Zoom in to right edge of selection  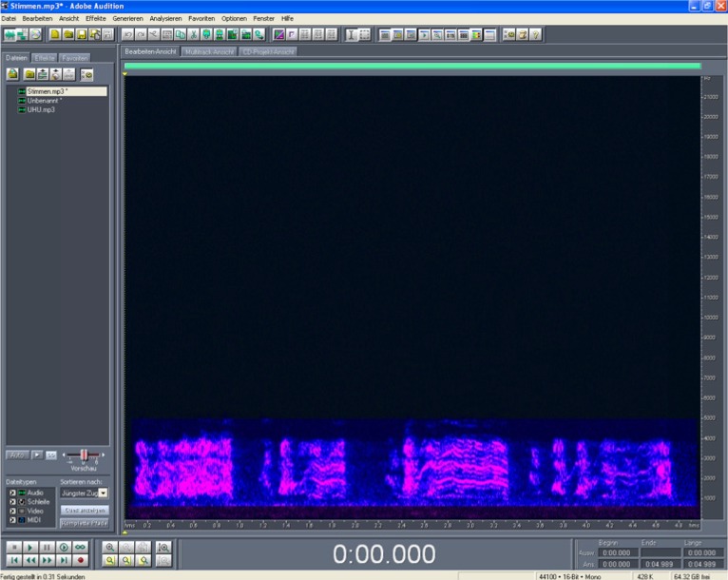tap(144, 560)
